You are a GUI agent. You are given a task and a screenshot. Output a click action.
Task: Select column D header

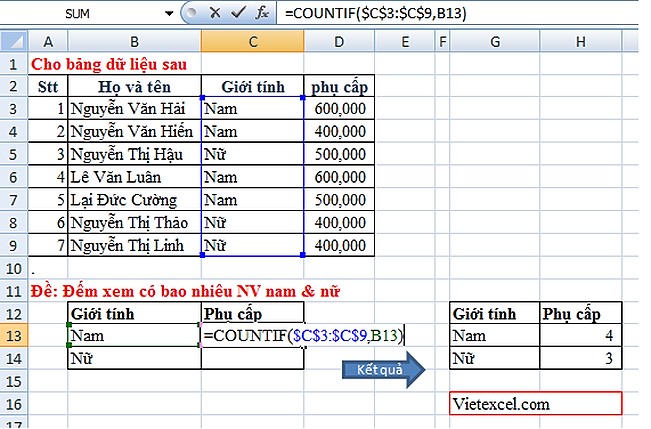click(x=339, y=41)
